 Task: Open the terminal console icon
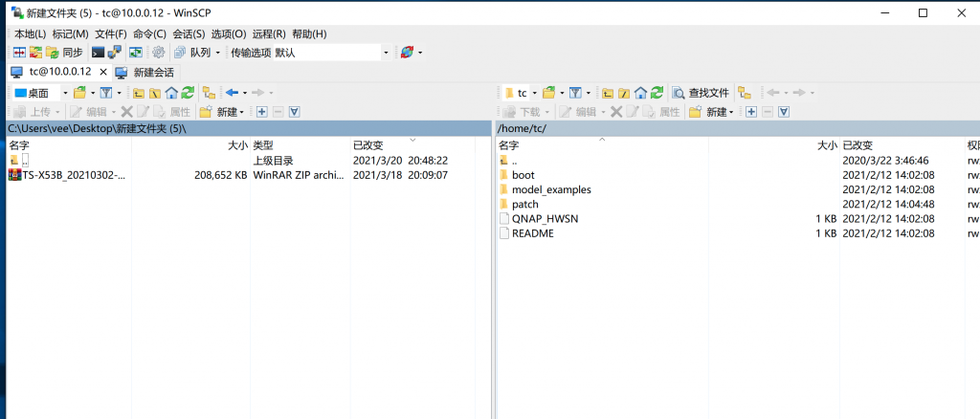click(99, 53)
